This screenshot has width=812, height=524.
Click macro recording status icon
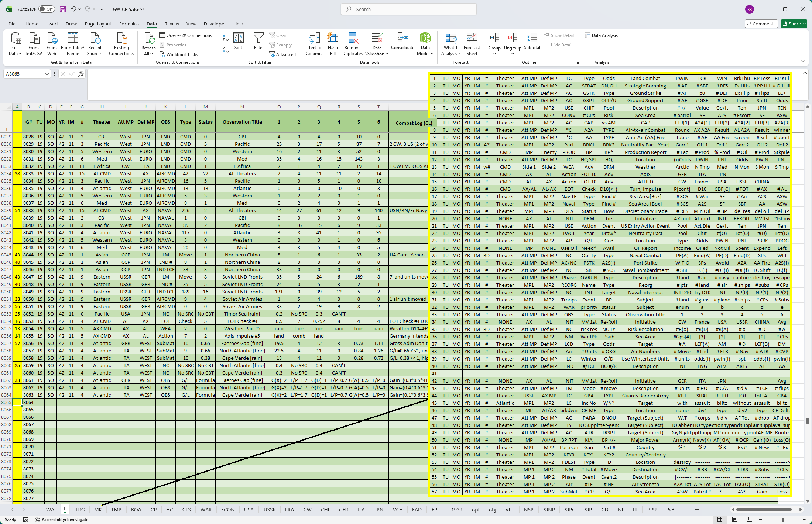click(x=26, y=520)
